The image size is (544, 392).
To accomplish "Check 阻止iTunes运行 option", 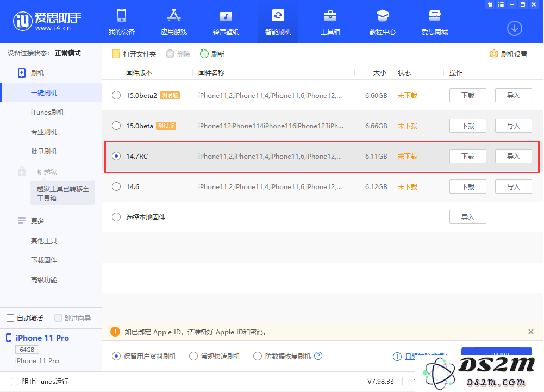I will (15, 382).
